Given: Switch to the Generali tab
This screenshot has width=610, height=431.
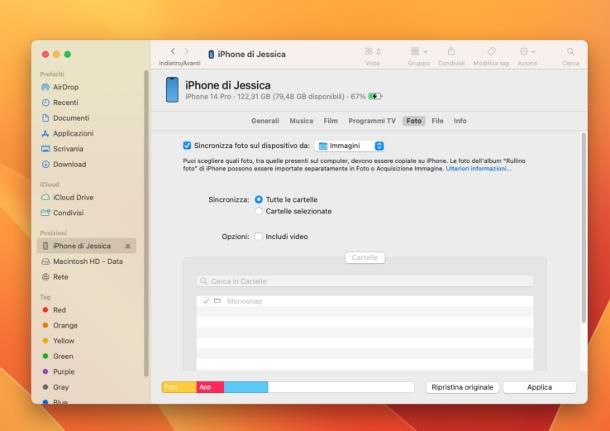Looking at the screenshot, I should pyautogui.click(x=265, y=121).
